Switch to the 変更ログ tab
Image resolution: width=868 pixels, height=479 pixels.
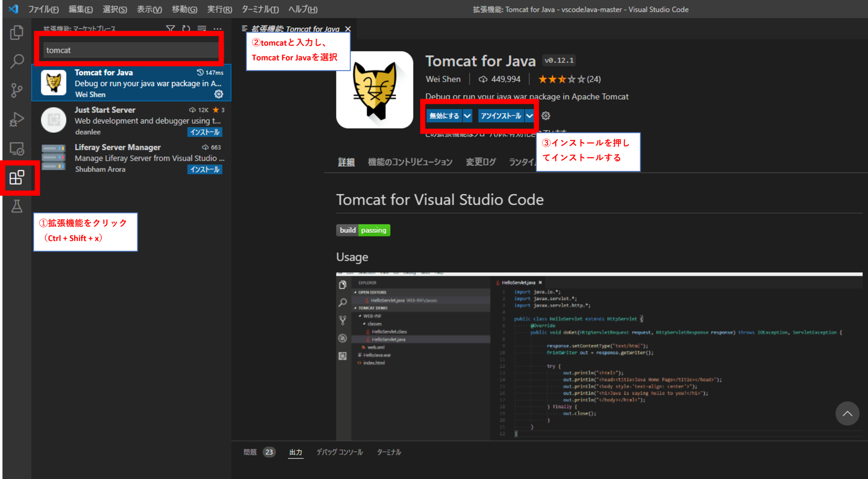coord(481,162)
